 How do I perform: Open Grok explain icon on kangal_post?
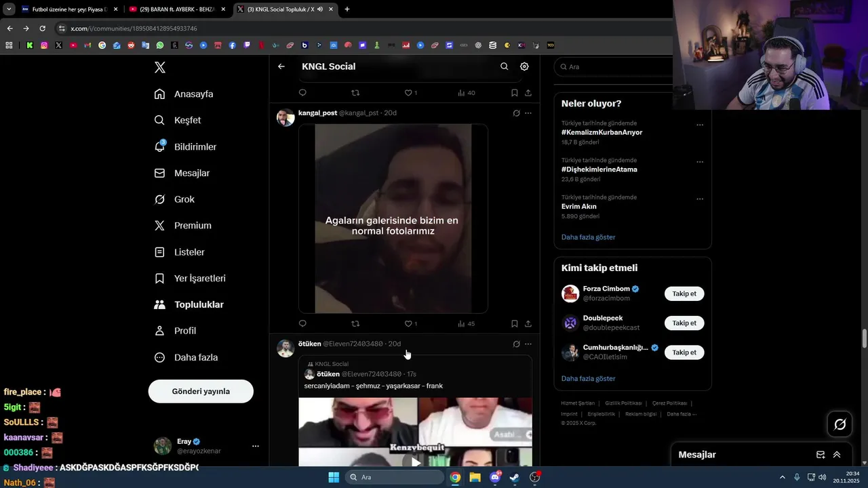pyautogui.click(x=516, y=113)
